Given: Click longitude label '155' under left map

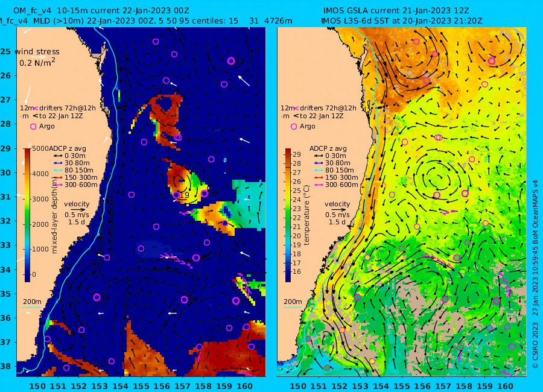Looking at the screenshot, I should pos(141,386).
